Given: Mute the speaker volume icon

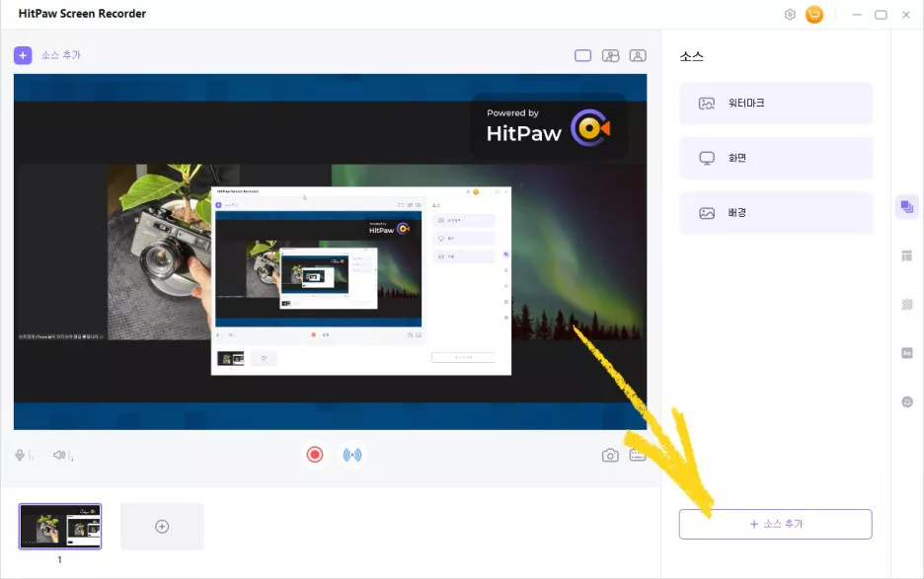Looking at the screenshot, I should [59, 455].
